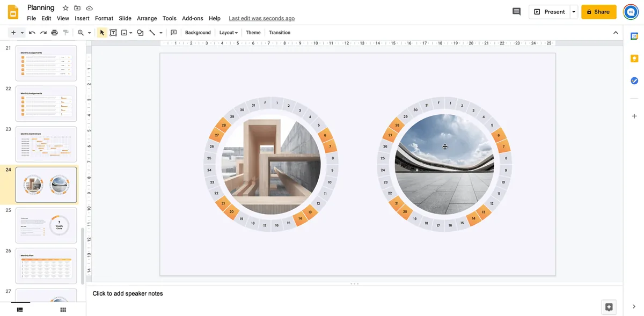Click the new slide plus button

click(x=13, y=33)
